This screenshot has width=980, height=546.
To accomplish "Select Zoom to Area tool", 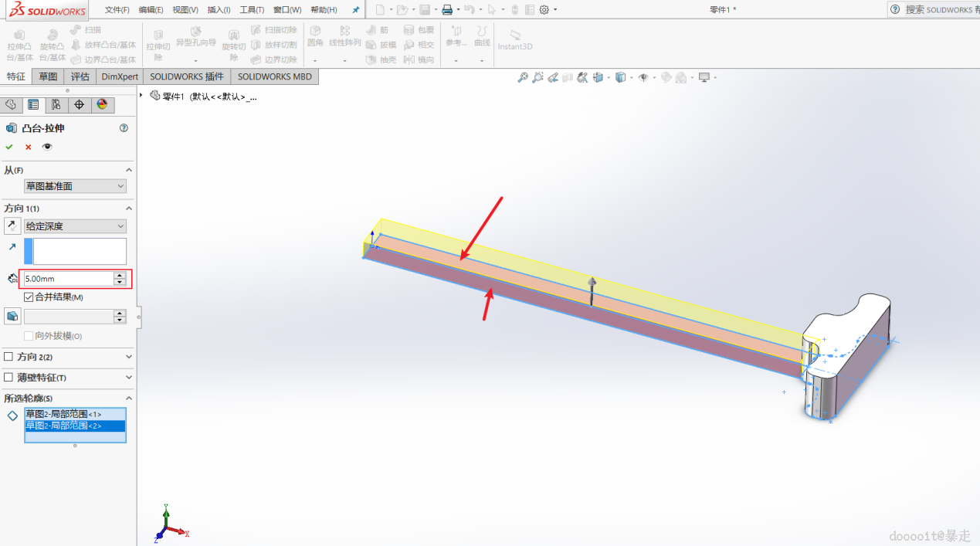I will 537,77.
